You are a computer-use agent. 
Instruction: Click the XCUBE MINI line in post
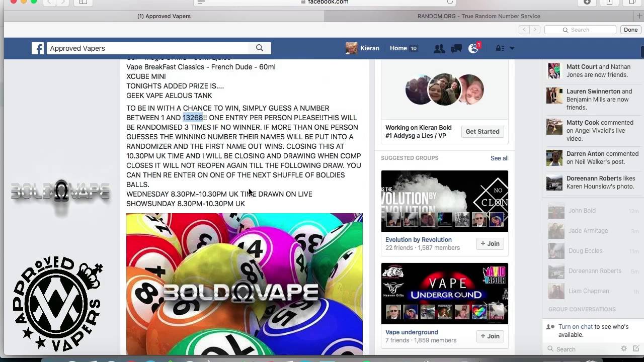pos(146,76)
